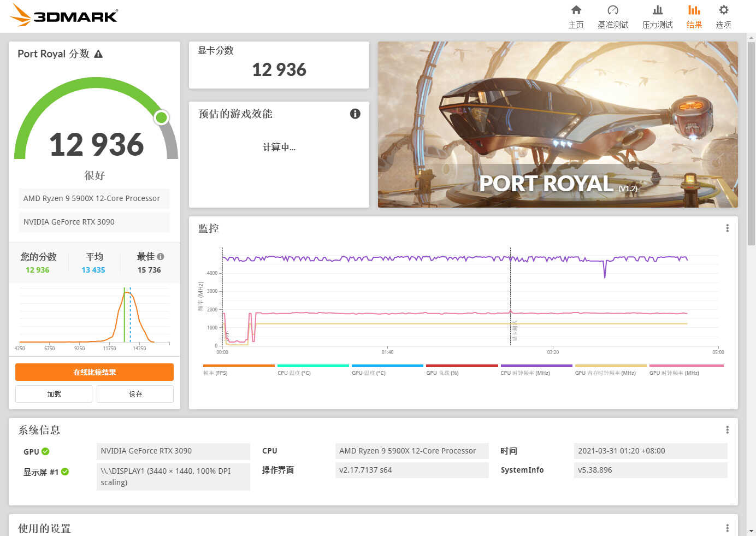Open the 压力测试 stress test icon
This screenshot has width=756, height=536.
(658, 10)
